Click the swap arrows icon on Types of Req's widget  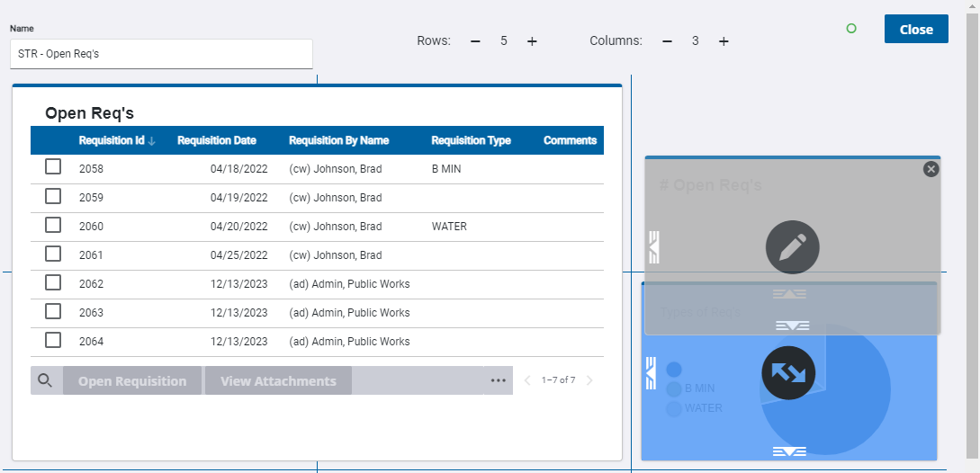[788, 372]
